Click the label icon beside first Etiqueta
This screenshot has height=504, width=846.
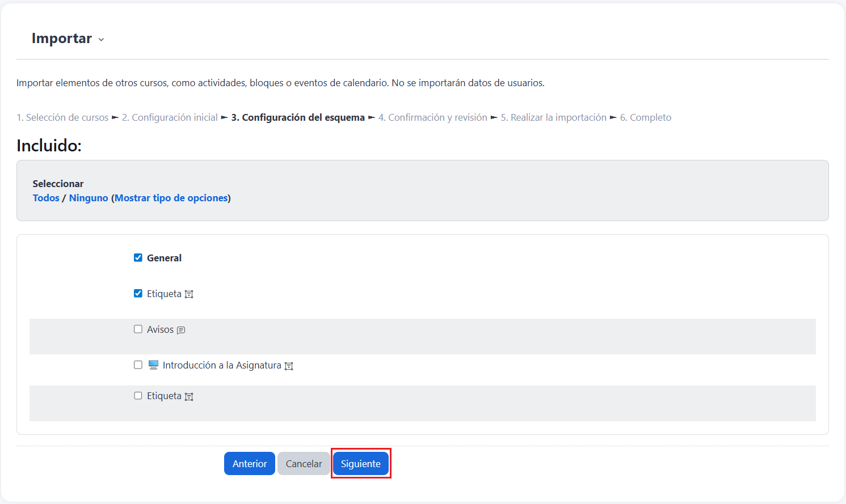pyautogui.click(x=189, y=294)
